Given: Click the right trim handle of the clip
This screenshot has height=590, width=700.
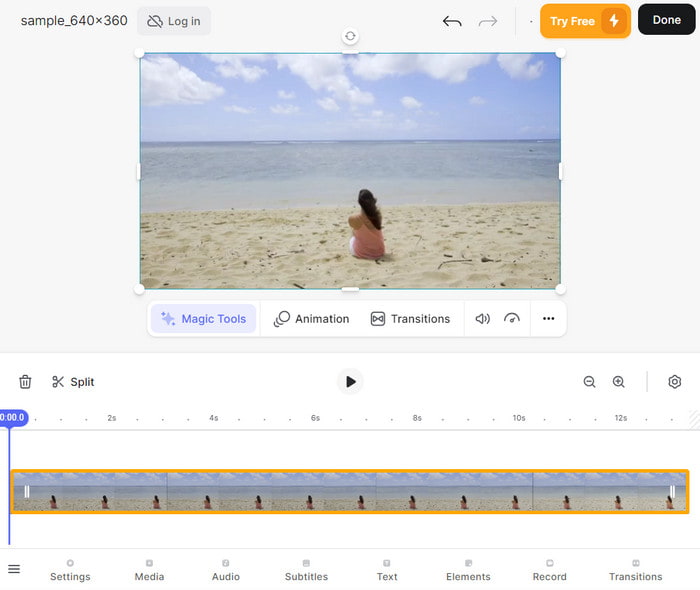Looking at the screenshot, I should [672, 491].
